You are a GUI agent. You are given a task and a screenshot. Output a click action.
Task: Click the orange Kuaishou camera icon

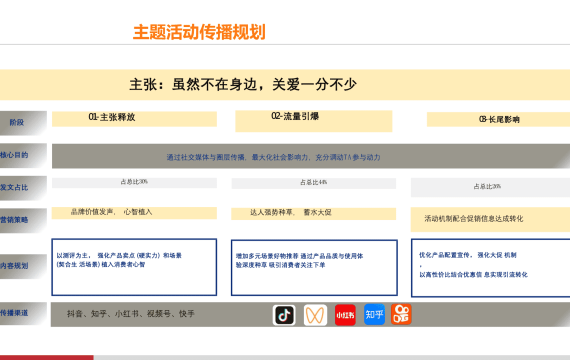401,314
